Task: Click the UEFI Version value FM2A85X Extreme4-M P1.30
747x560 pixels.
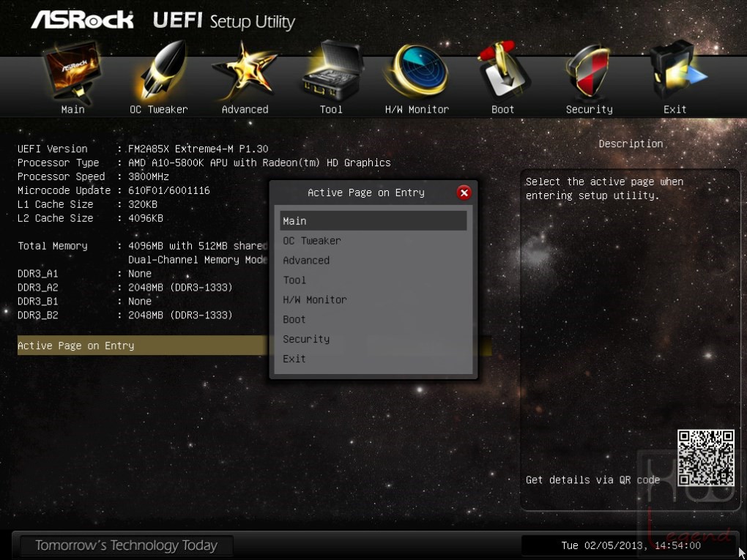Action: click(x=198, y=149)
